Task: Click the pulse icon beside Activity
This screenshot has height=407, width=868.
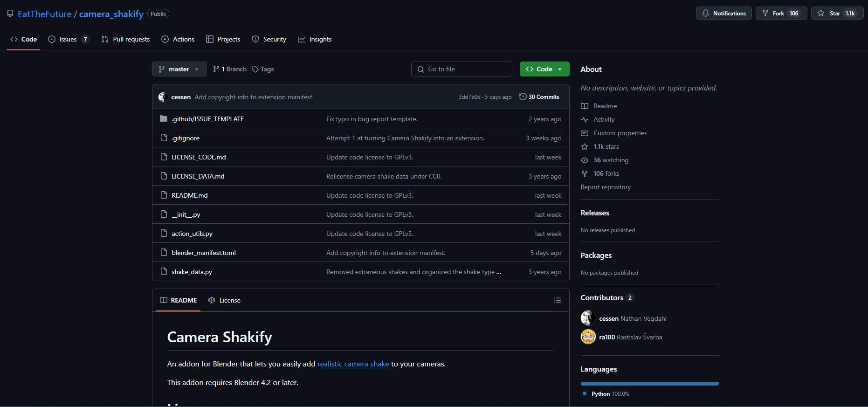Action: pos(585,120)
